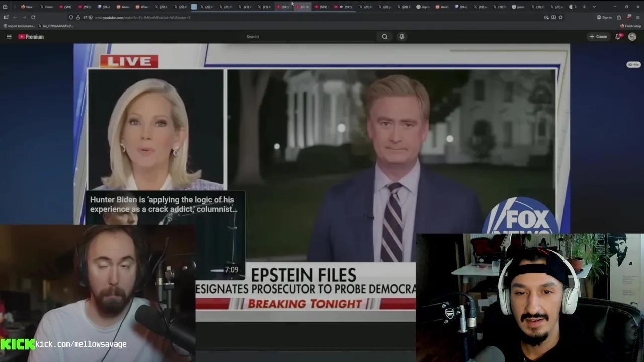Open Firefox application hamburger menu
The image size is (644, 362).
(x=638, y=17)
